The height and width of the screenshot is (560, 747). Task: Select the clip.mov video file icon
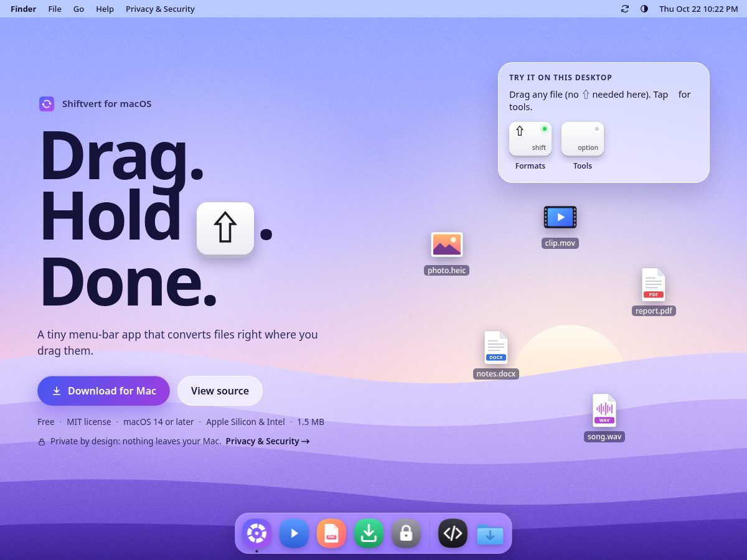[560, 217]
